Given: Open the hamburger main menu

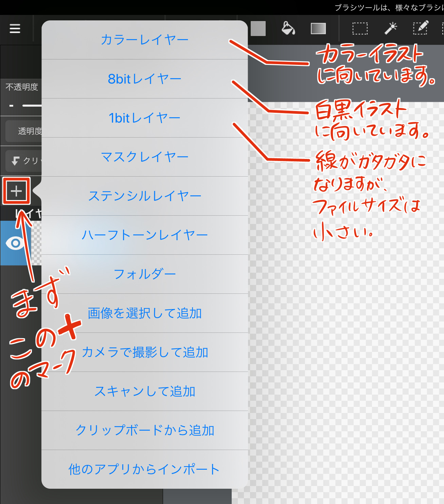Looking at the screenshot, I should tap(15, 29).
